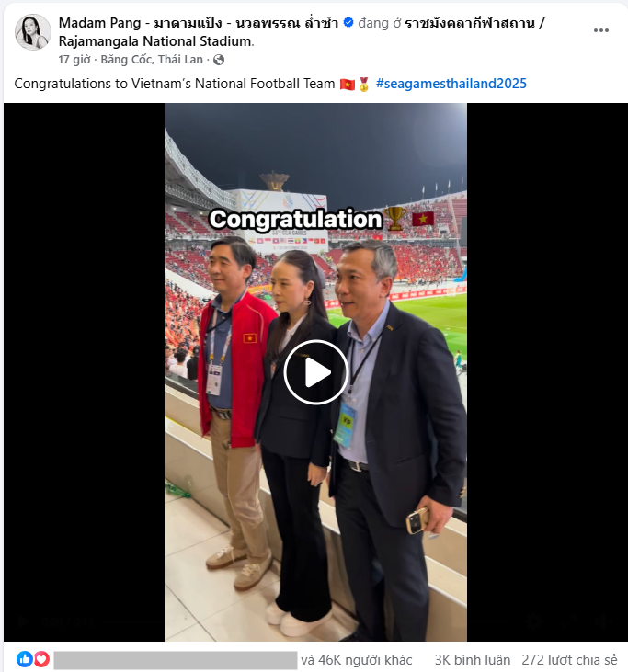
Task: Open the faint video settings gear
Action: (534, 621)
